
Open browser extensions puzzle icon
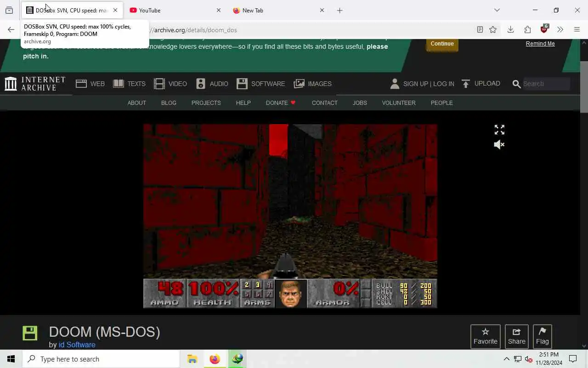tap(527, 30)
